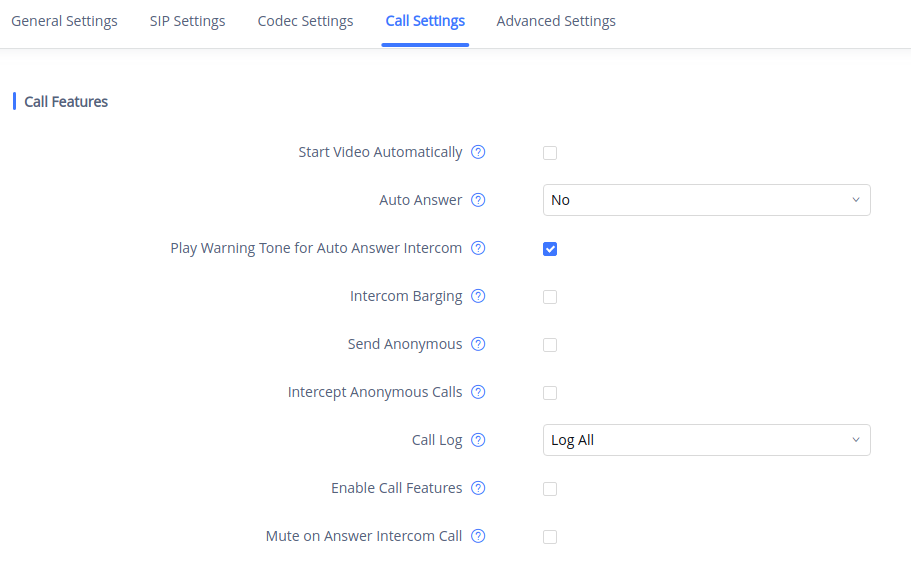Click the Call Log help icon
This screenshot has height=563, width=911.
click(x=478, y=440)
